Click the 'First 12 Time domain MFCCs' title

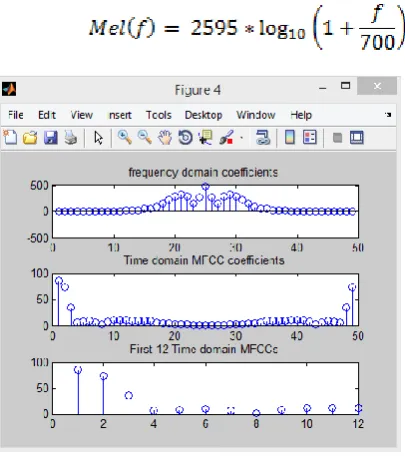pos(203,349)
